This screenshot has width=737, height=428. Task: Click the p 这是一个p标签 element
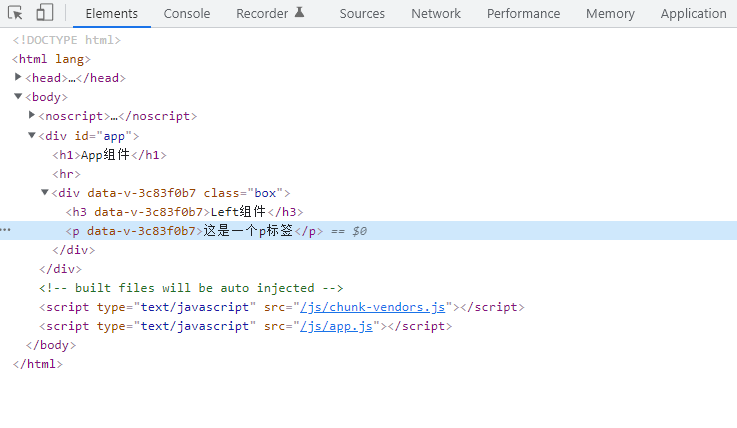194,231
